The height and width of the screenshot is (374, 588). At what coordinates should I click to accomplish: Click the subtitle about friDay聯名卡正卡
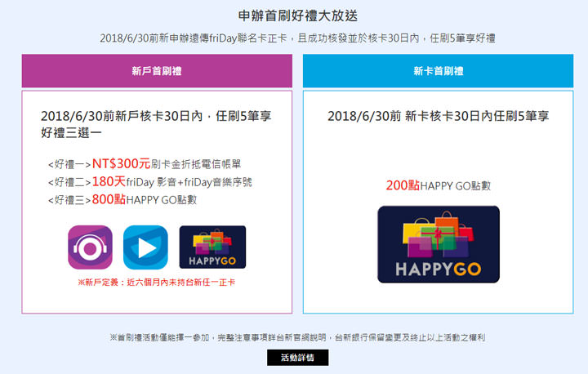298,38
